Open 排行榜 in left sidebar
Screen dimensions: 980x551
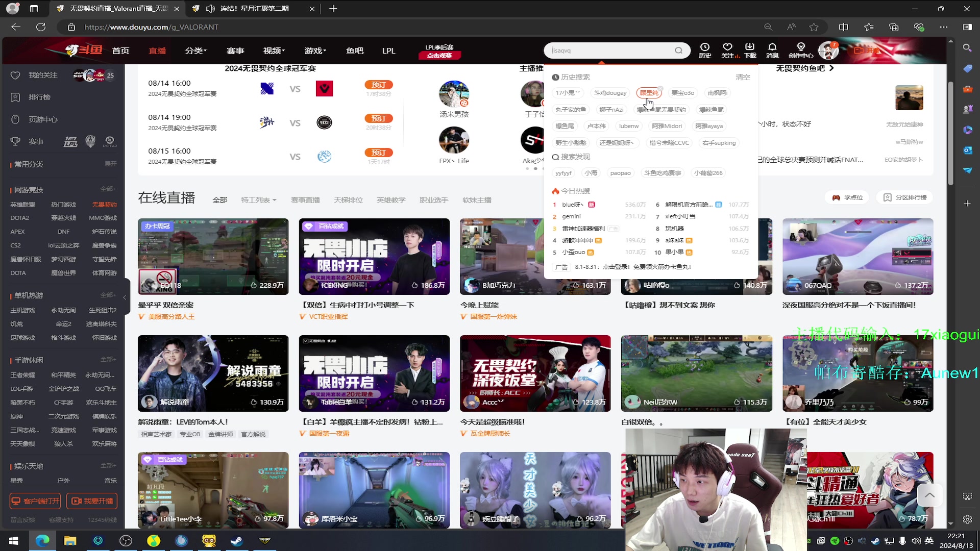(x=39, y=97)
